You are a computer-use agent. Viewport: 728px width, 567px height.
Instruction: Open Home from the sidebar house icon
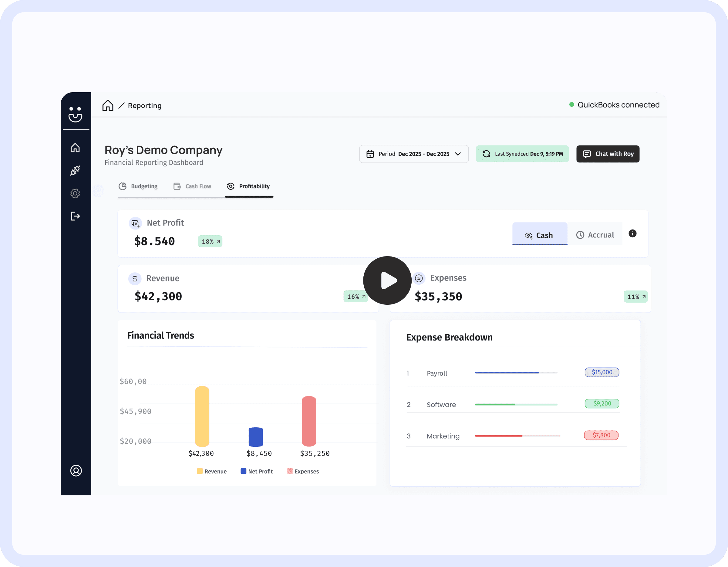tap(75, 148)
